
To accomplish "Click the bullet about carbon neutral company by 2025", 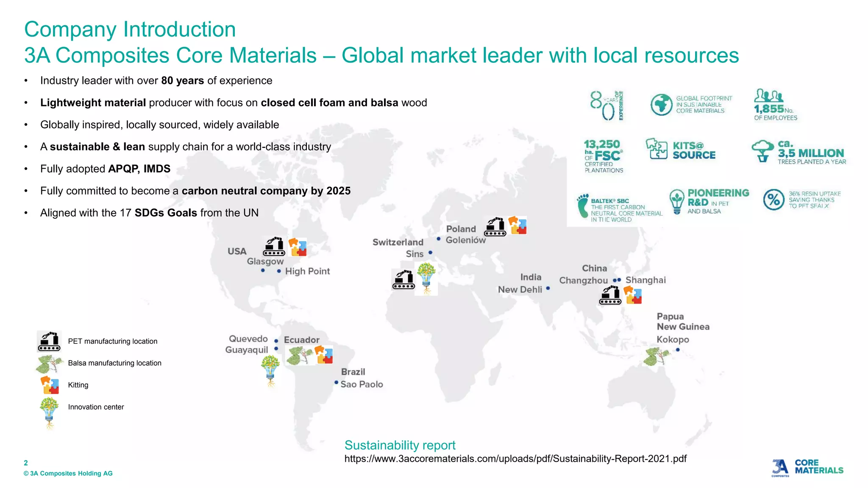I will [x=195, y=191].
